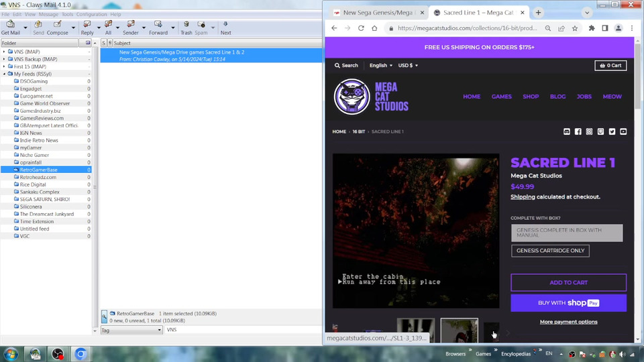Collapse the My Feeds (RSSyl) folder

(x=4, y=74)
